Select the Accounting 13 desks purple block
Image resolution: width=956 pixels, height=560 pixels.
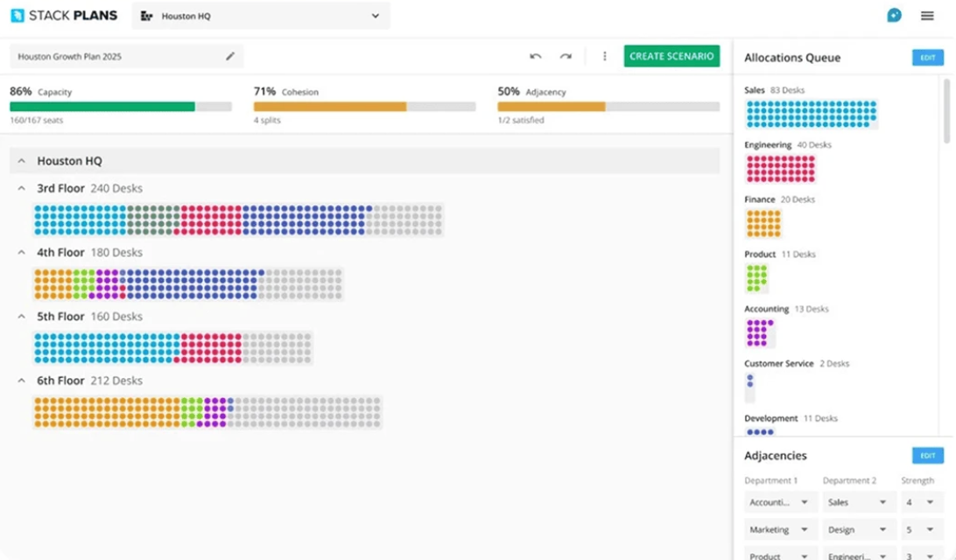(x=760, y=332)
